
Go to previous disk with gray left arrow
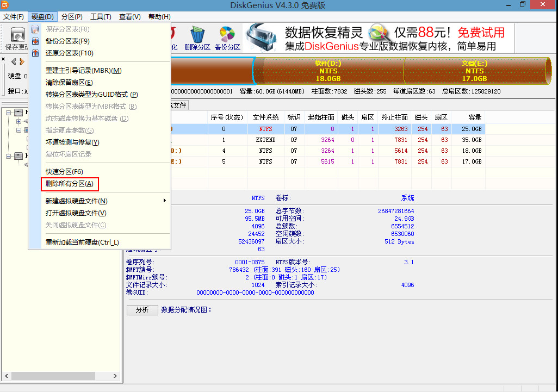(14, 62)
